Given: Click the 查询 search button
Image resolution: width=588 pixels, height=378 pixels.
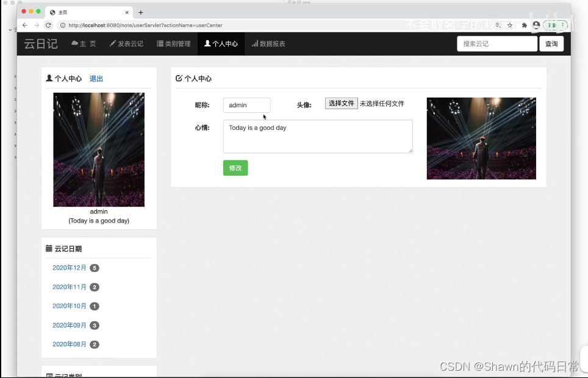Looking at the screenshot, I should coord(551,43).
